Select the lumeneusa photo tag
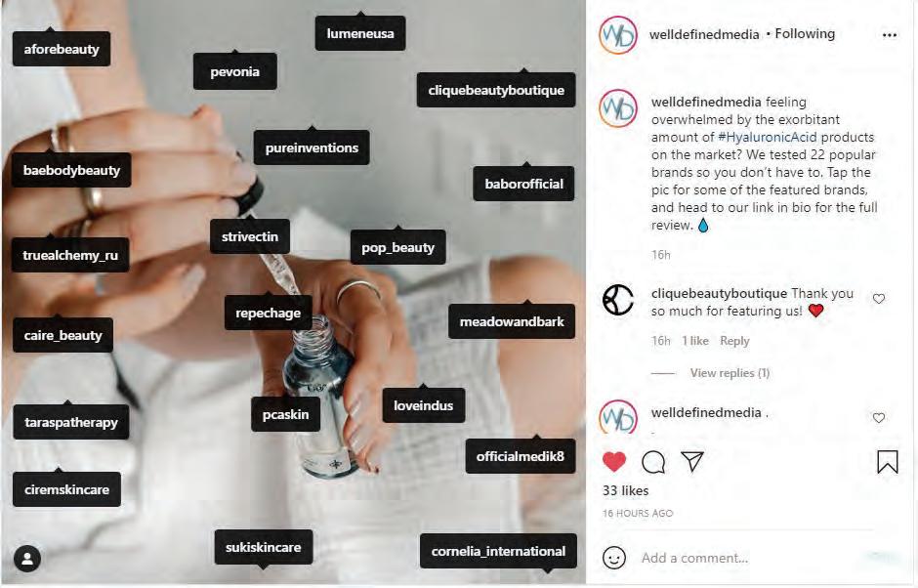 (x=360, y=33)
